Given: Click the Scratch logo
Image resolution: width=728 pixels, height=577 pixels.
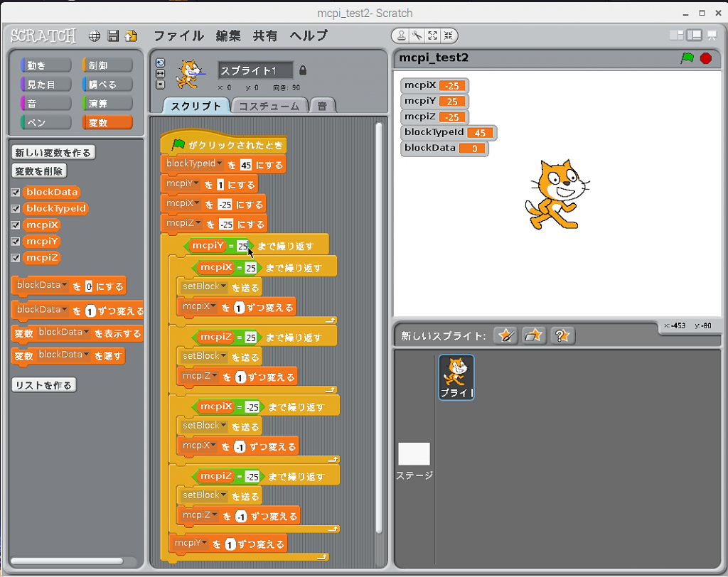Looking at the screenshot, I should [x=43, y=36].
